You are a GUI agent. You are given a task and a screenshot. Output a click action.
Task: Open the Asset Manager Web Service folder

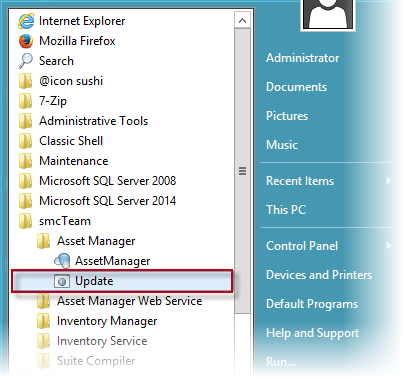coord(119,301)
